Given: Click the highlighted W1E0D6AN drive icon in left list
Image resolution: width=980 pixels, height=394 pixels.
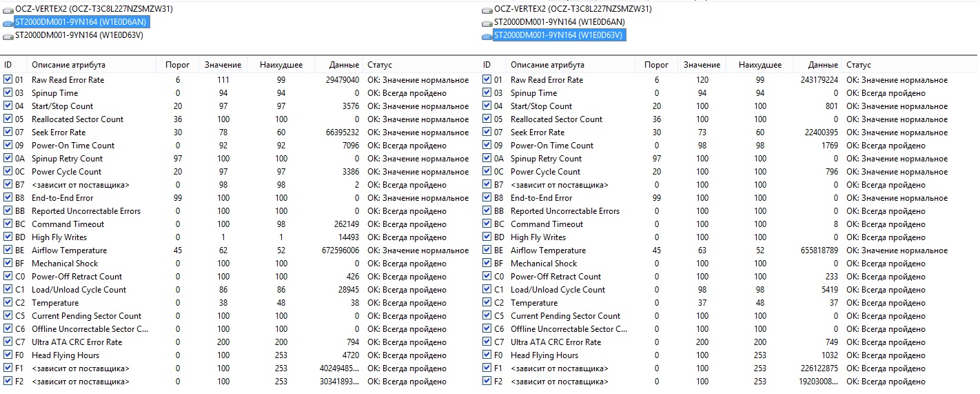Looking at the screenshot, I should coord(8,22).
